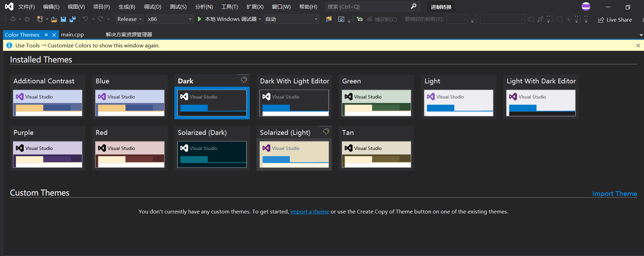The image size is (644, 256).
Task: Click the Navigate Forward arrow icon
Action: pyautogui.click(x=27, y=19)
